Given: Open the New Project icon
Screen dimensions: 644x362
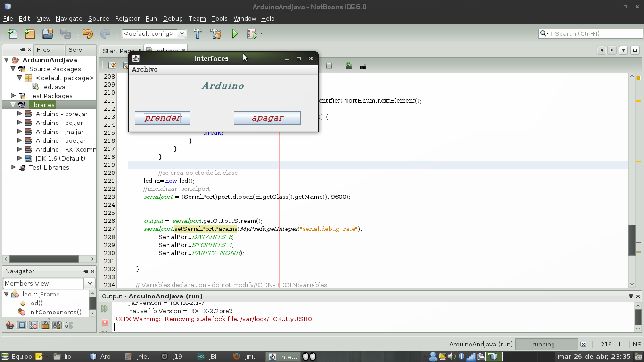Looking at the screenshot, I should click(29, 33).
